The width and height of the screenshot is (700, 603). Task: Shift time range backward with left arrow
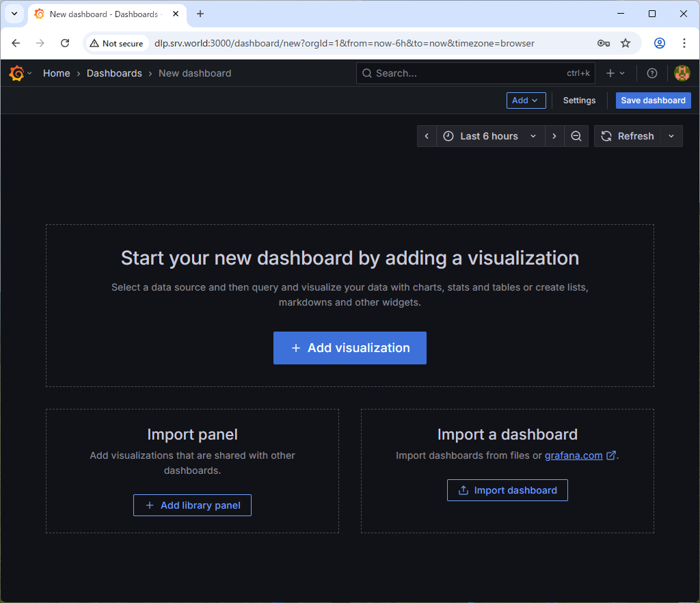[x=427, y=136]
